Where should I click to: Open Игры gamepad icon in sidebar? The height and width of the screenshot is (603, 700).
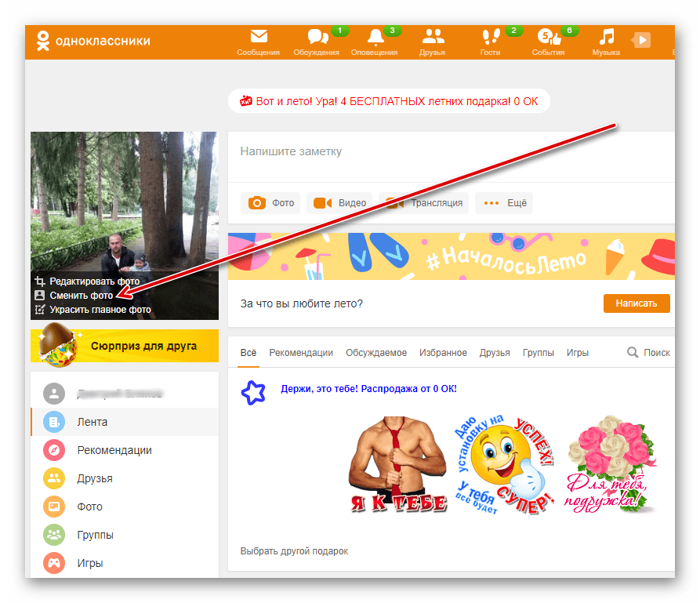point(54,563)
